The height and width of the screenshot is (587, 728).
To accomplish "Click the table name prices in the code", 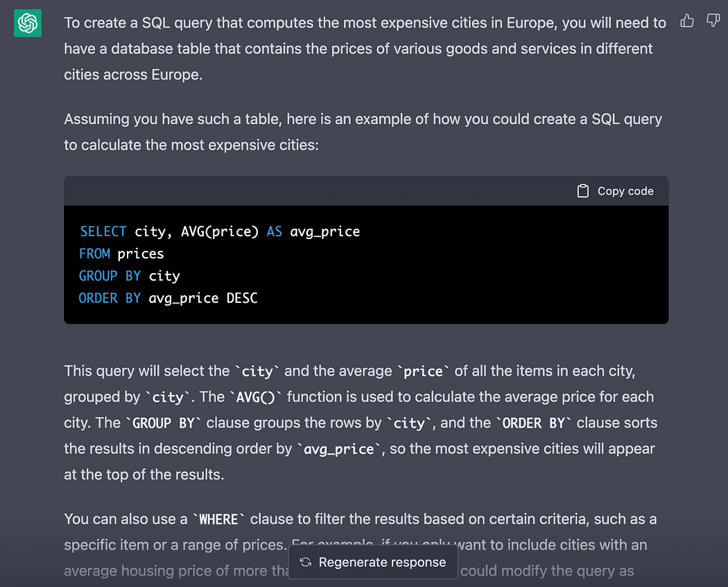I will [141, 254].
